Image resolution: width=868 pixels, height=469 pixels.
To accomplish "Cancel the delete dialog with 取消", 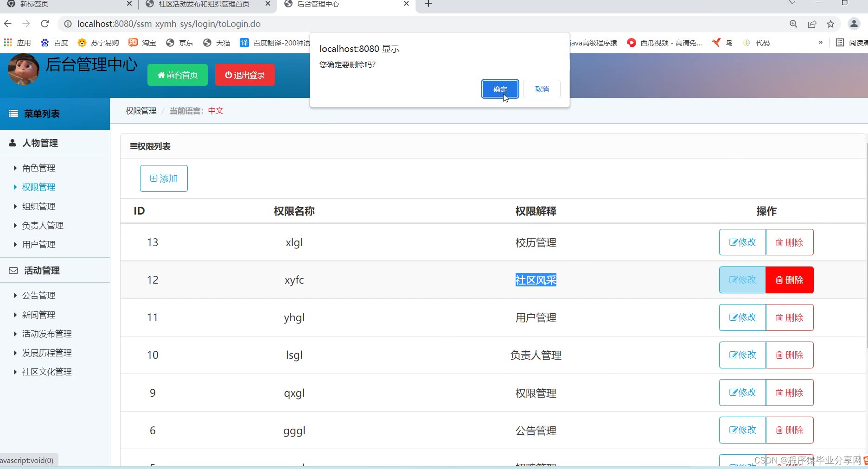I will (542, 89).
